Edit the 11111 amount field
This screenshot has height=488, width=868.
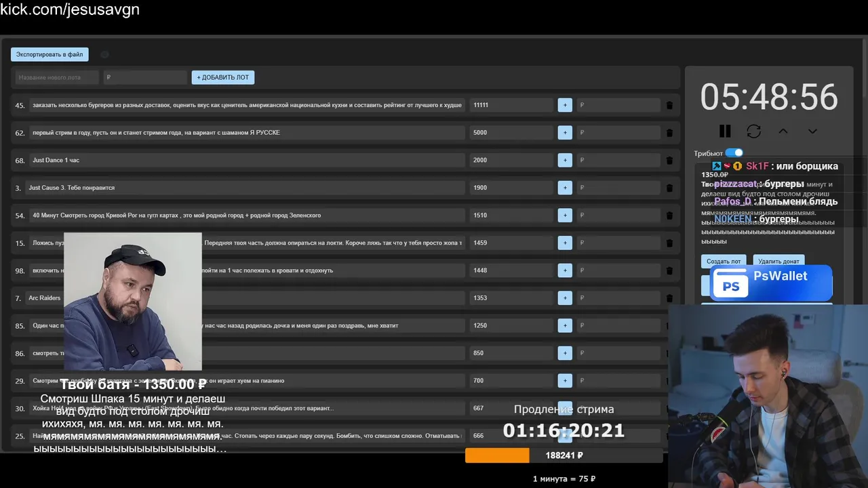tap(511, 105)
